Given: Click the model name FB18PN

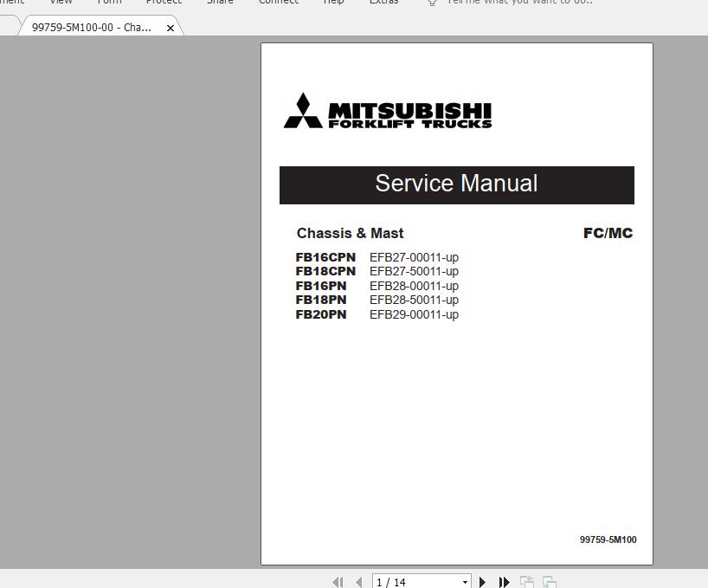Looking at the screenshot, I should (321, 300).
